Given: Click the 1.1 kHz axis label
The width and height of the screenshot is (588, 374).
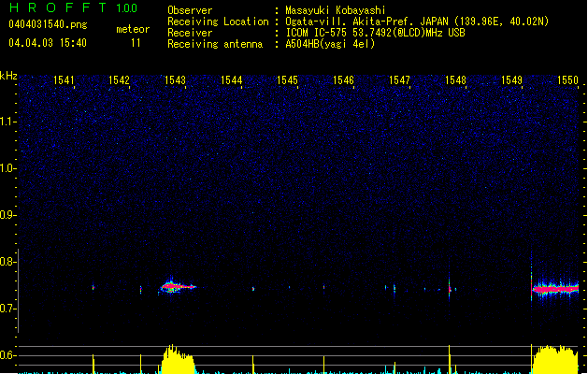Looking at the screenshot, I should tap(7, 122).
